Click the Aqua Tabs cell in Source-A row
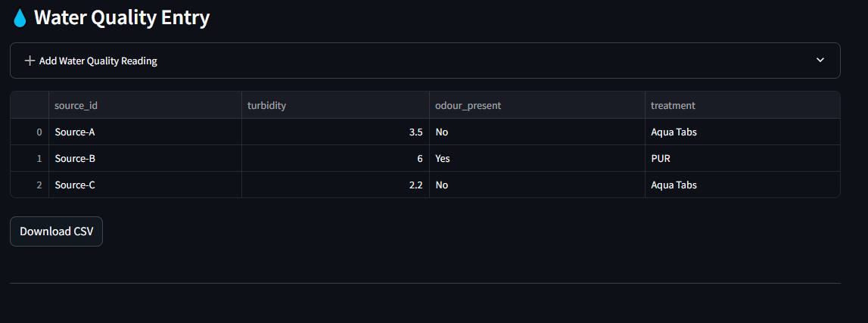Image resolution: width=868 pixels, height=323 pixels. click(x=674, y=132)
